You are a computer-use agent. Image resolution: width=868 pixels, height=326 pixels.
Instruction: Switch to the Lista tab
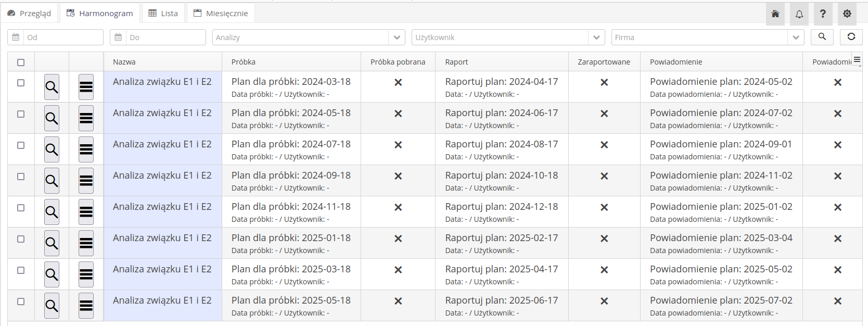[x=163, y=14]
